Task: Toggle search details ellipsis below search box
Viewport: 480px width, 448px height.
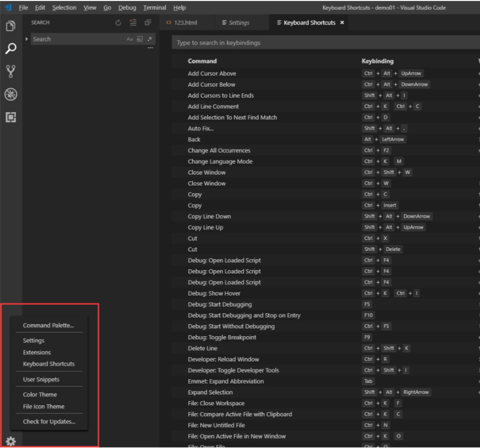Action: point(150,48)
